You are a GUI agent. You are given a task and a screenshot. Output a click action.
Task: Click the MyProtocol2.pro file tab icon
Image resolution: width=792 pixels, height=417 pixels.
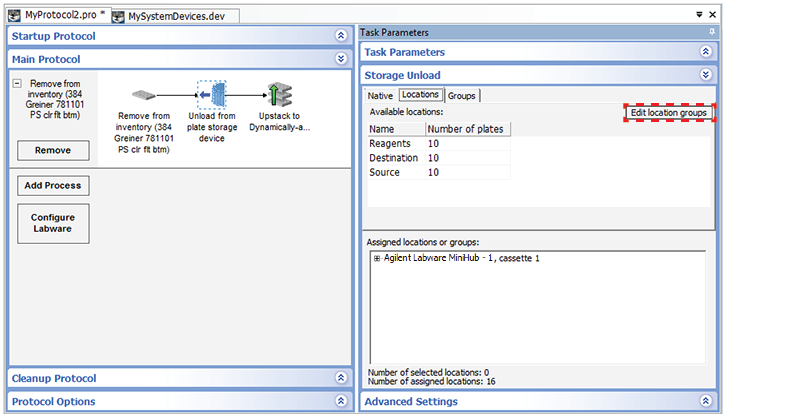15,16
